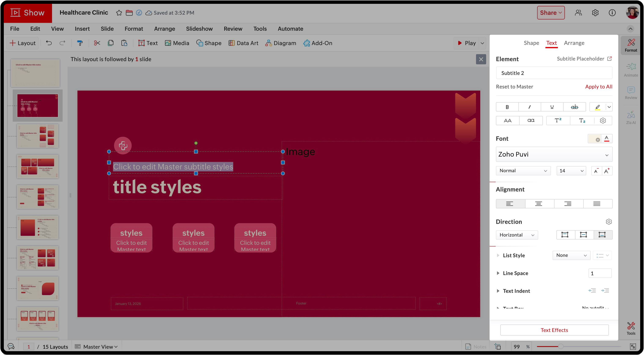Image resolution: width=644 pixels, height=355 pixels.
Task: Click the Apply to All link
Action: (x=599, y=87)
